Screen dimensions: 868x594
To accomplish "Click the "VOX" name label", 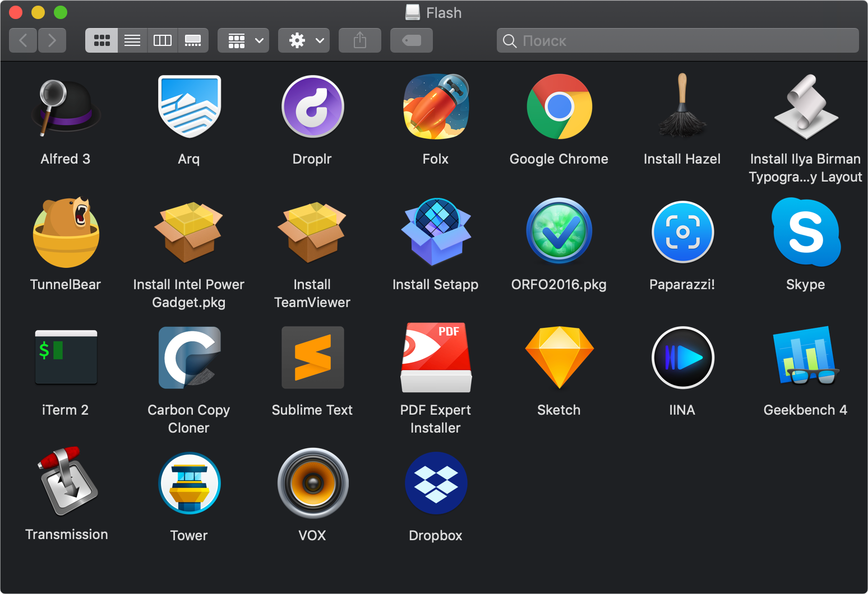I will pos(312,536).
